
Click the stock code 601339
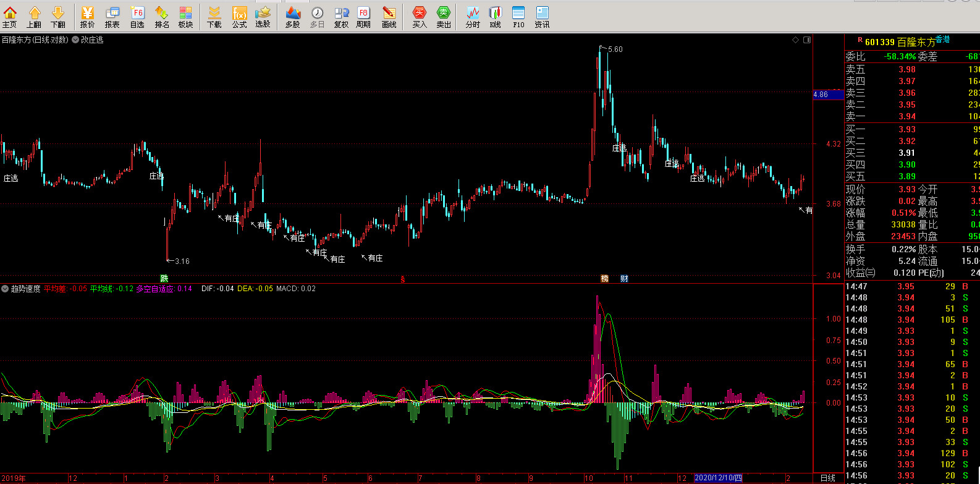(x=880, y=42)
